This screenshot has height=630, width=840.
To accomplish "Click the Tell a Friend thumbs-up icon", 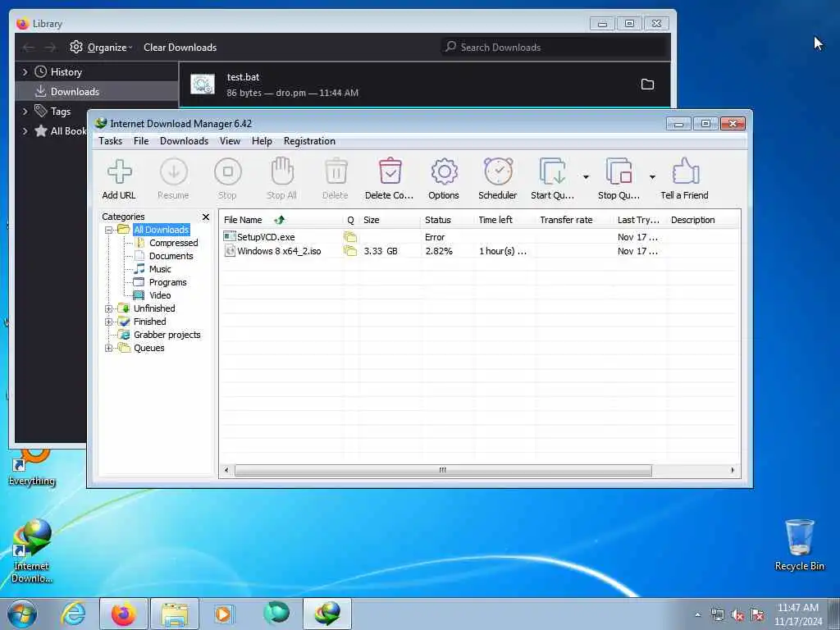I will click(685, 171).
